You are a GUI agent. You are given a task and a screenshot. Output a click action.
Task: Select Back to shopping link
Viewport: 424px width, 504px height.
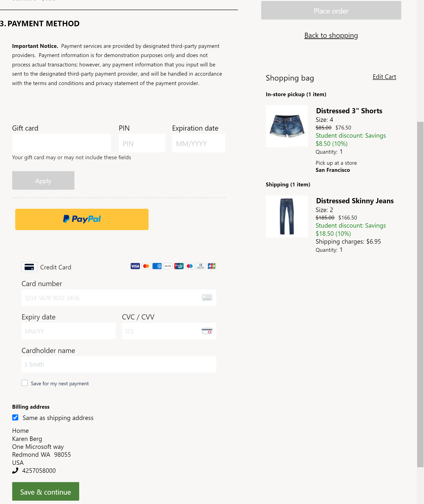[x=331, y=35]
